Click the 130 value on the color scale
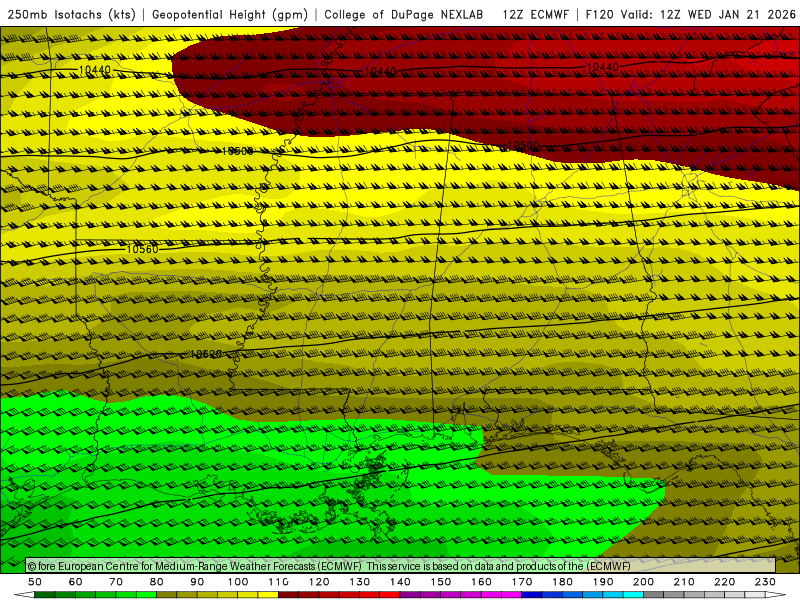The width and height of the screenshot is (800, 600). 360,582
